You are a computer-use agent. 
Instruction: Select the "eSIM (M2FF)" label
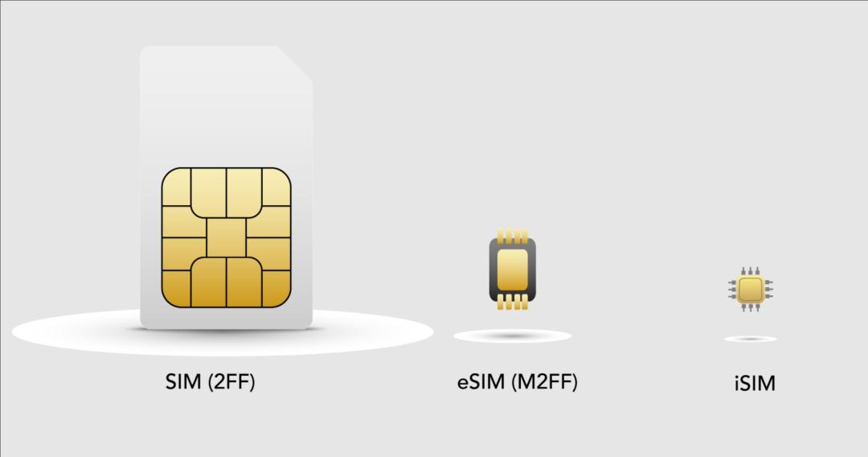coord(517,381)
